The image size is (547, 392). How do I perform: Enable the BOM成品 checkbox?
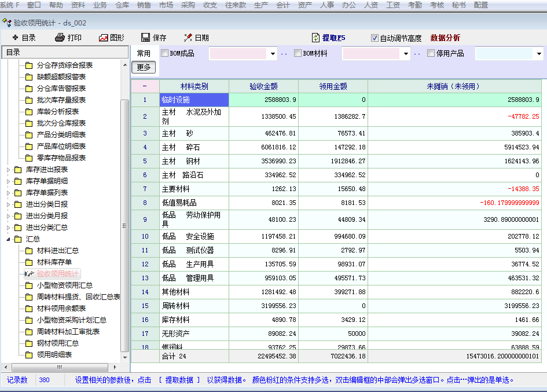pos(164,54)
